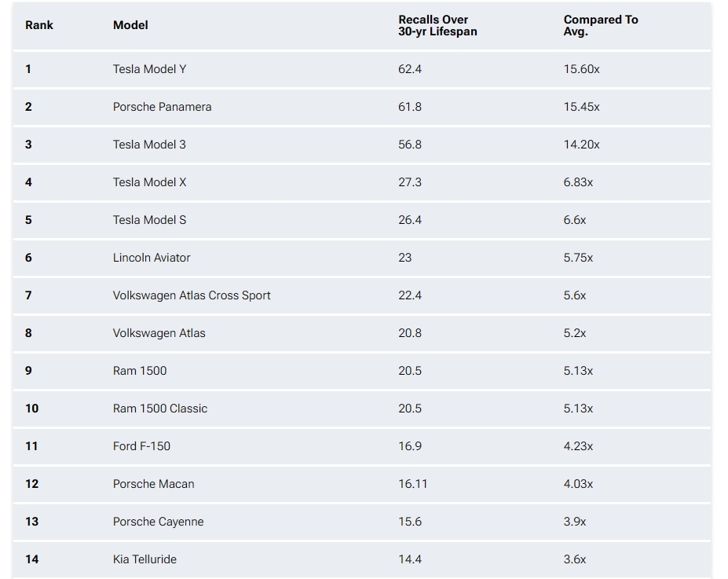The height and width of the screenshot is (579, 728).
Task: Click the Compared To Avg. column header
Action: (x=601, y=25)
